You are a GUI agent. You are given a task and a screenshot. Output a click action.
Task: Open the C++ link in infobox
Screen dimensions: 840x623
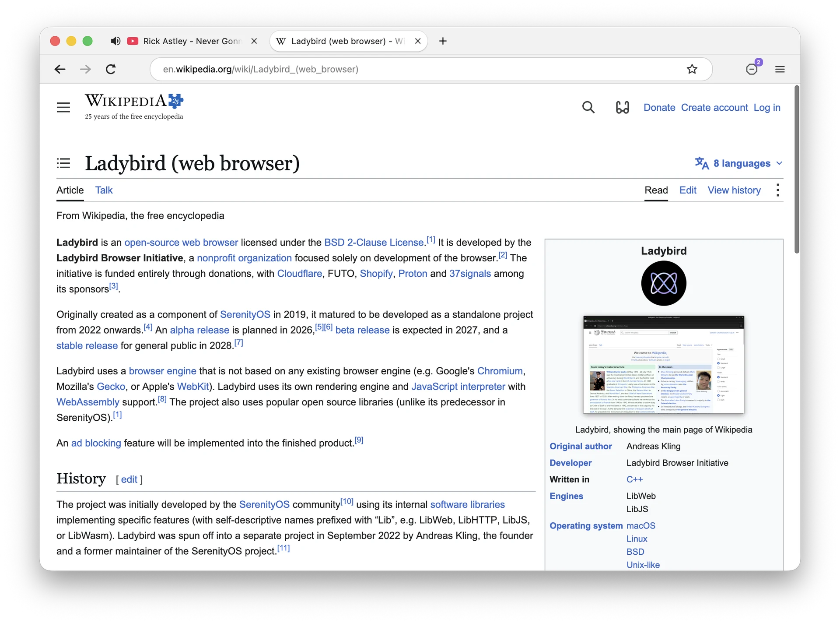[634, 479]
